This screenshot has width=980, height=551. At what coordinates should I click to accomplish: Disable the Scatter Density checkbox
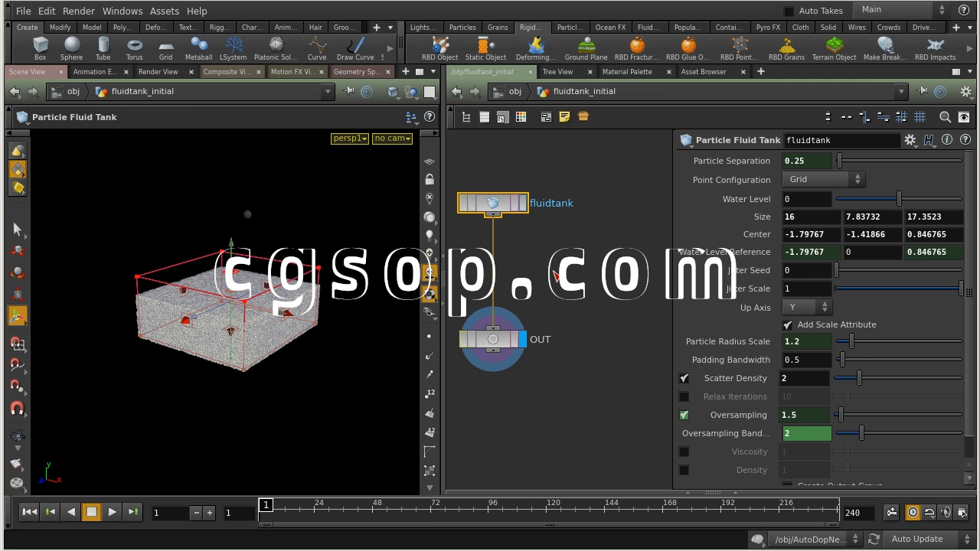pyautogui.click(x=684, y=378)
